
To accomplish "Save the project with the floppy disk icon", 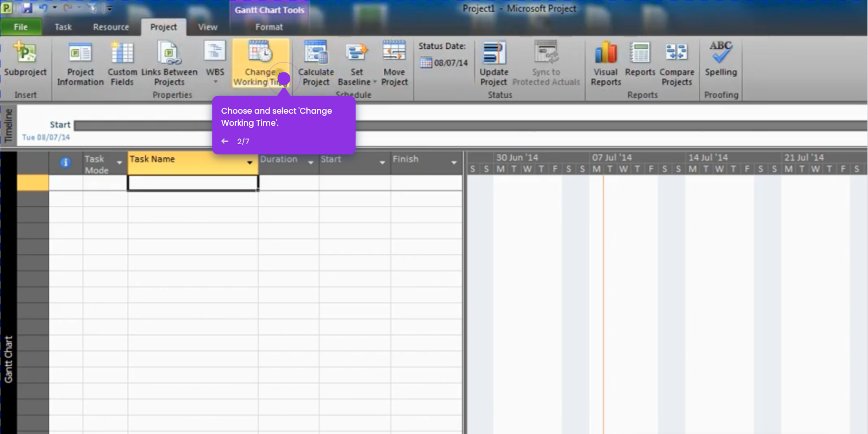I will pyautogui.click(x=26, y=9).
